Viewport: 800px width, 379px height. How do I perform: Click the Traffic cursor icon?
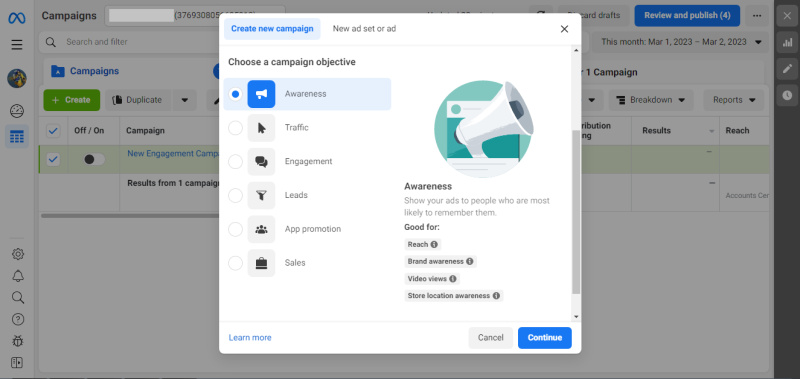click(x=261, y=128)
